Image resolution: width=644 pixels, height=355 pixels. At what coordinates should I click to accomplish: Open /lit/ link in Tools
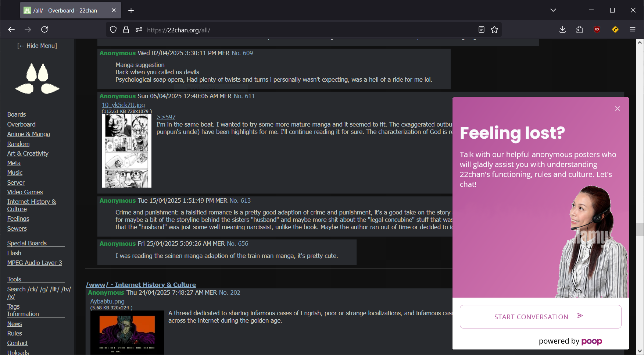click(x=55, y=289)
